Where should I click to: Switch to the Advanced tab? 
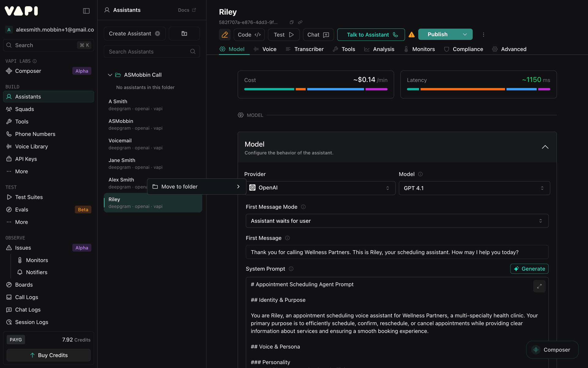[509, 49]
